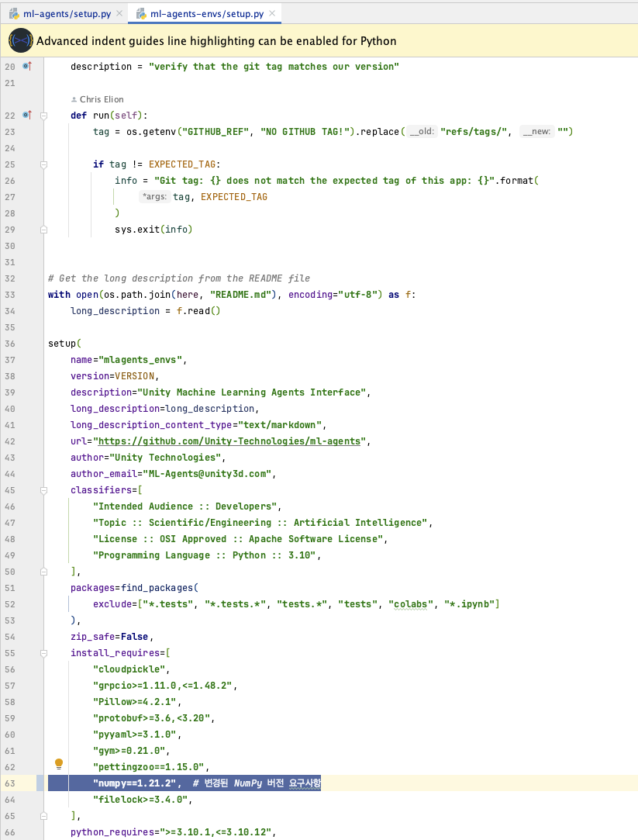Click the "colabs" exclude entry
The width and height of the screenshot is (638, 840).
point(410,604)
